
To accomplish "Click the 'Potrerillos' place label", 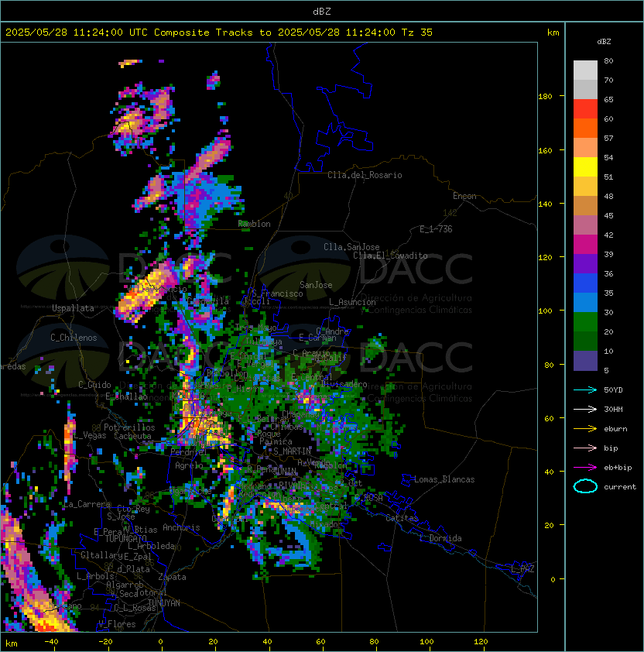I will pyautogui.click(x=129, y=427).
